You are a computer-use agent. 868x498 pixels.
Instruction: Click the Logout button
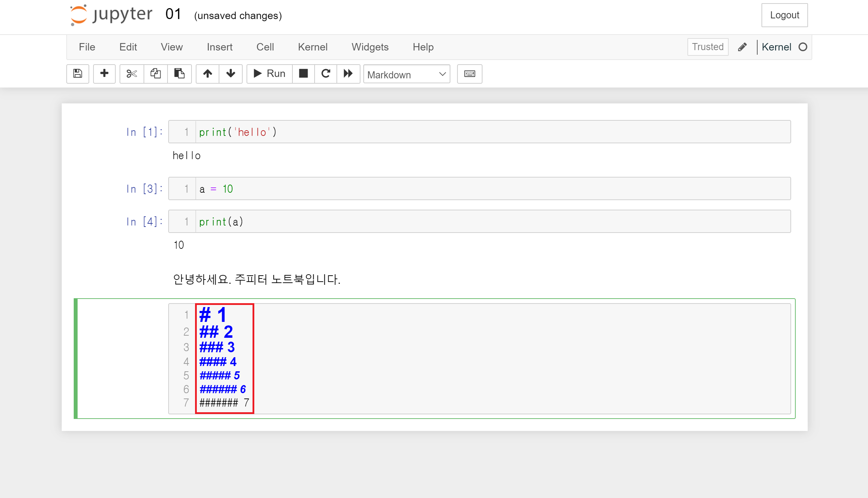pos(784,15)
